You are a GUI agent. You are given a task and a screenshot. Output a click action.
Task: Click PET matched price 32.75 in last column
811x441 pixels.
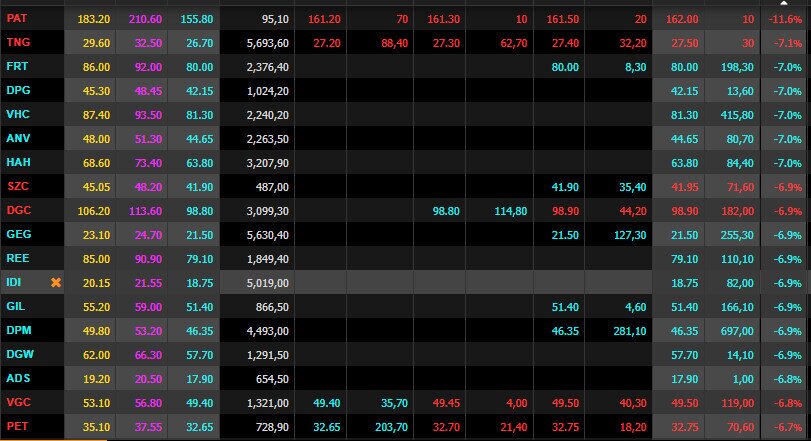click(684, 427)
